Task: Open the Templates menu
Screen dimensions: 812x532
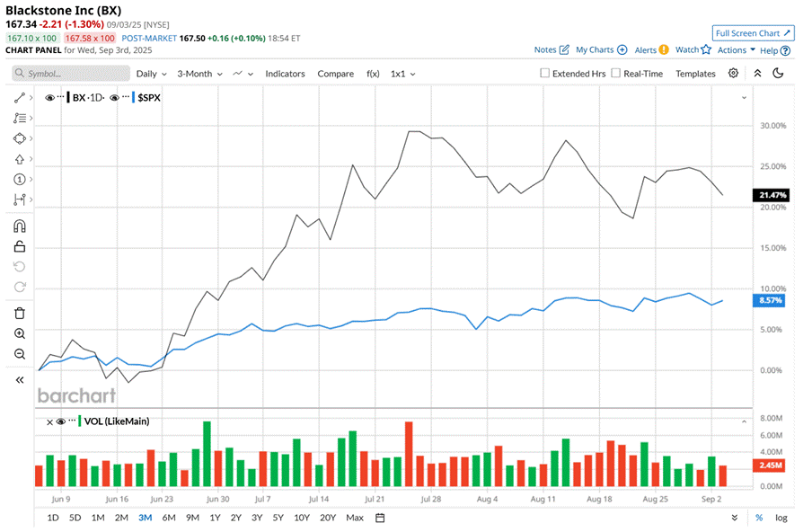Action: 695,74
